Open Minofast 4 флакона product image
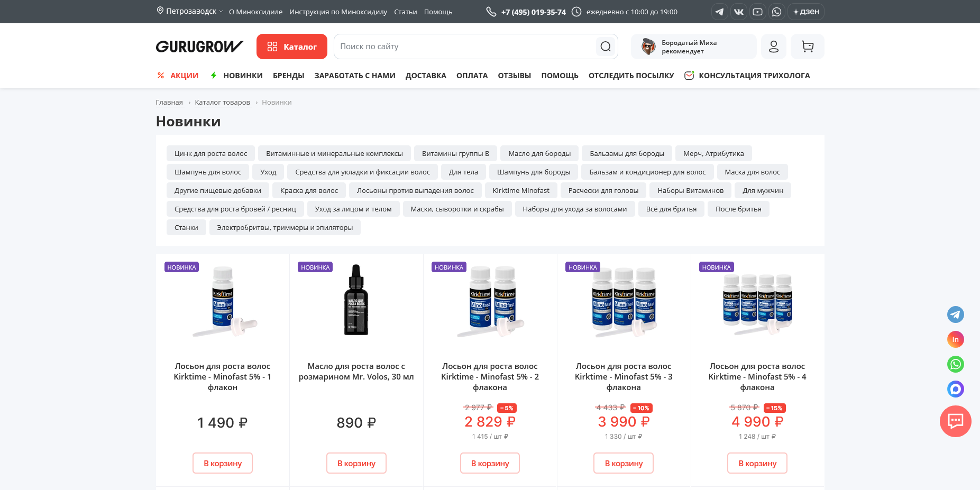Viewport: 980px width, 490px height. pyautogui.click(x=757, y=303)
